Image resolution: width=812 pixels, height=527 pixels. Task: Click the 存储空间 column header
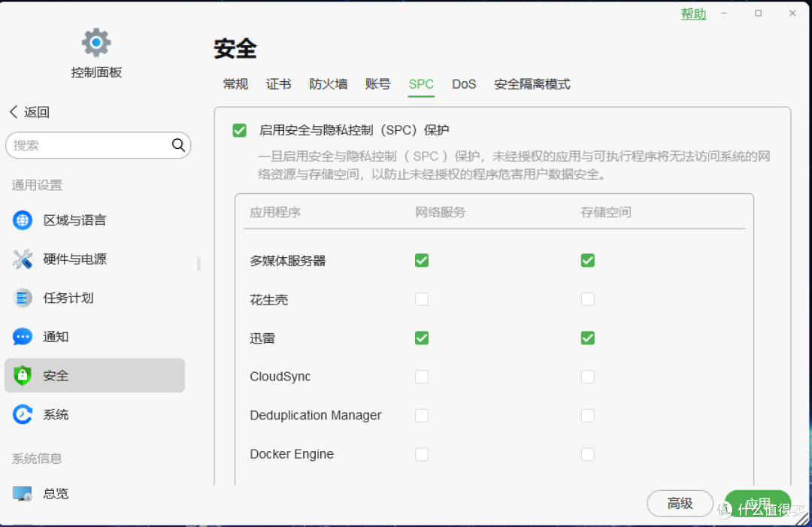click(606, 212)
